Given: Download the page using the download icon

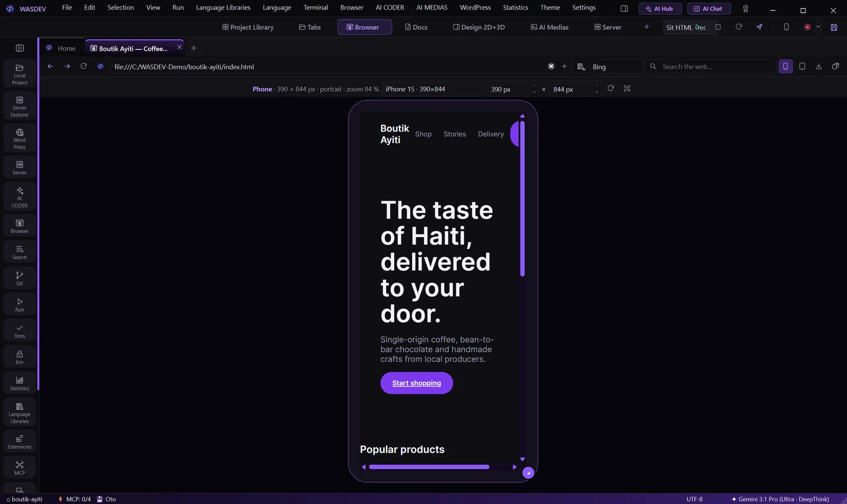Looking at the screenshot, I should pos(819,67).
